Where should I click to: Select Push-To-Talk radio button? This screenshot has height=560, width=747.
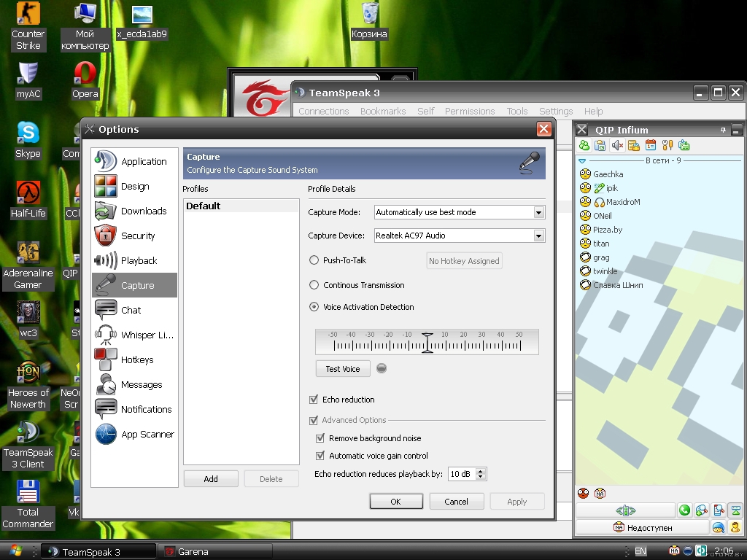coord(314,260)
